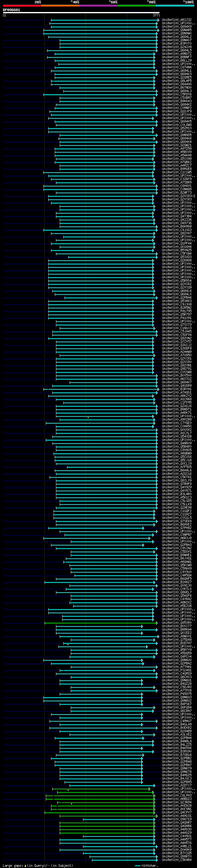
Task: Open hit UniRef100_Q9NAR5
Action: (x=177, y=30)
